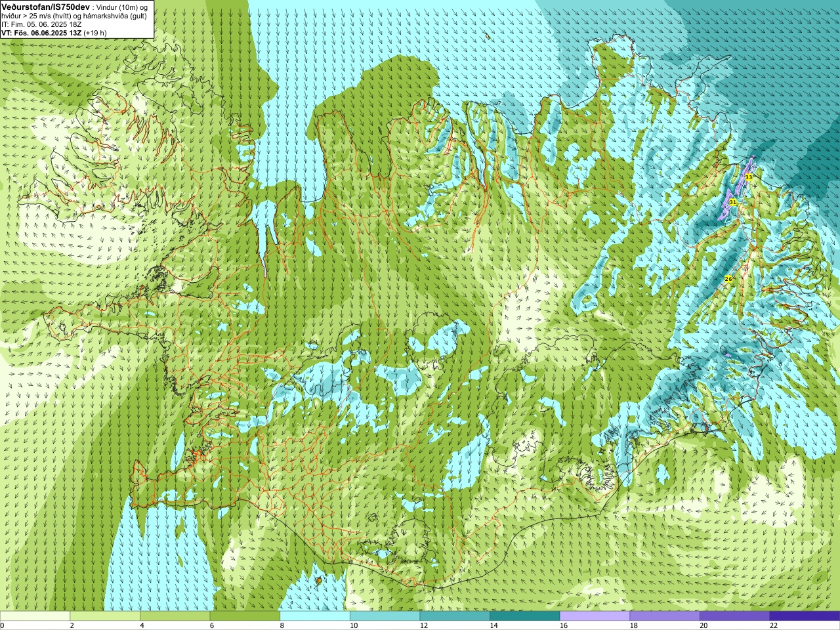Click the 'Veðurstofan/IS750dev' title text
The height and width of the screenshot is (630, 840).
click(46, 7)
